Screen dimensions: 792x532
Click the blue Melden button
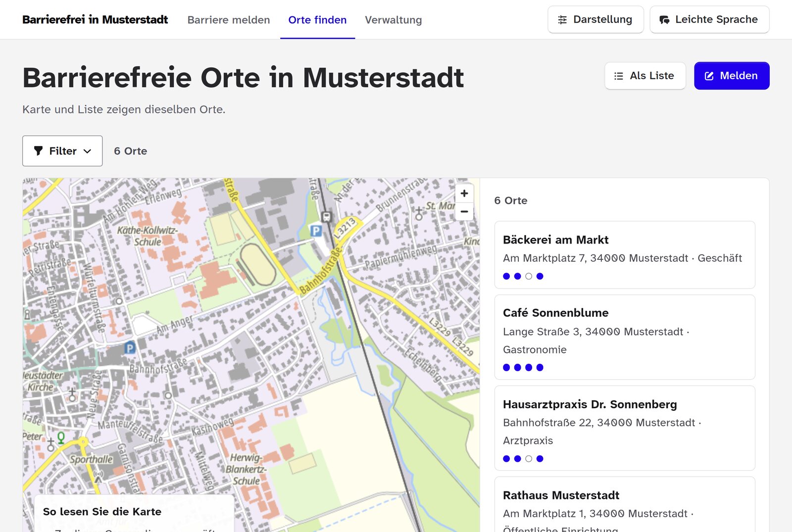click(732, 76)
